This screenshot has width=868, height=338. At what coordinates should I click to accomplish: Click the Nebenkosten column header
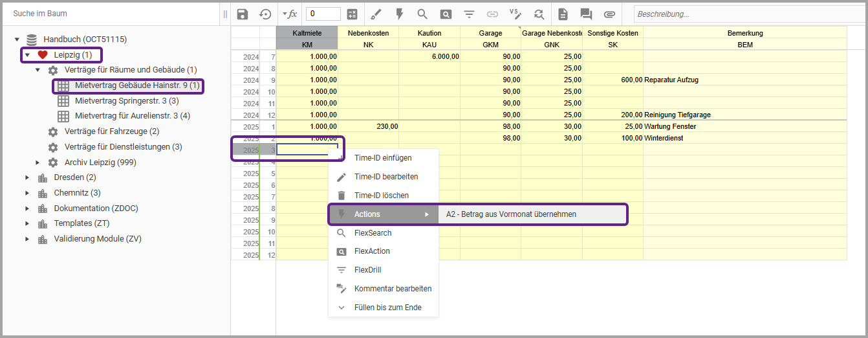coord(367,33)
